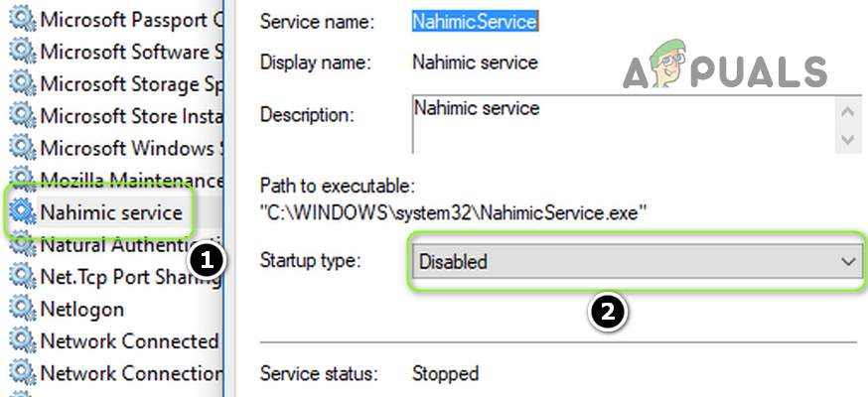Click gear icon beside Nahimic service
The image size is (868, 397).
coord(22,212)
